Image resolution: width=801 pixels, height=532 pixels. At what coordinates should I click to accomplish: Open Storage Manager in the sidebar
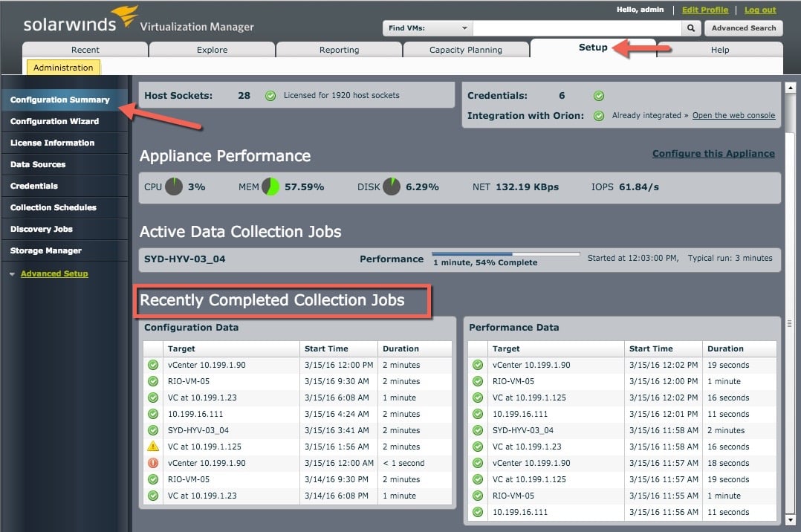(x=64, y=250)
